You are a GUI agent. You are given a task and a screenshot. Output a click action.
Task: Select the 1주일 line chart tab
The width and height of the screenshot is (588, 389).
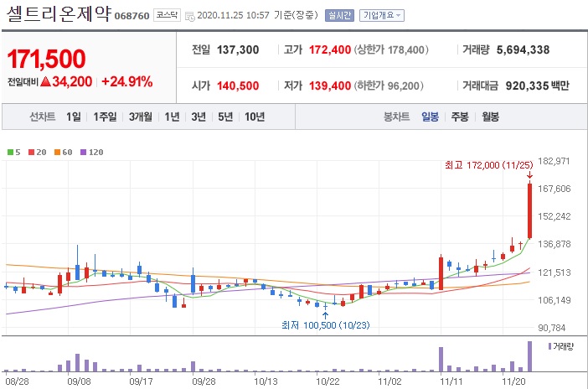click(x=105, y=117)
